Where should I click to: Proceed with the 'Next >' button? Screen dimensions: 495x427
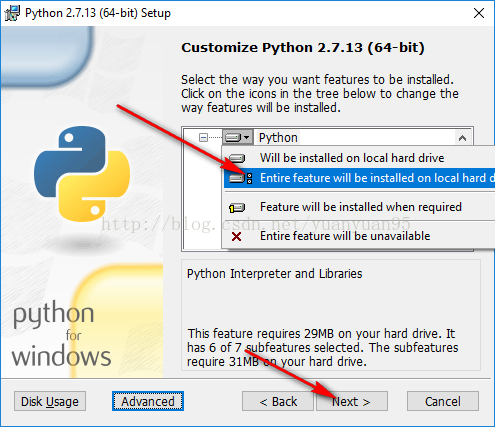pyautogui.click(x=352, y=401)
